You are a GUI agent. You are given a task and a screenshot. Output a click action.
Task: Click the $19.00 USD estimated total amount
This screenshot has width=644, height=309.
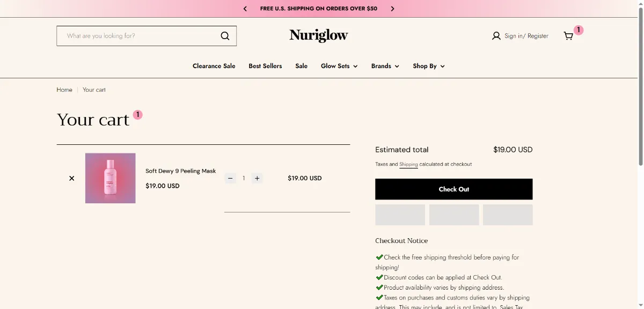(513, 150)
